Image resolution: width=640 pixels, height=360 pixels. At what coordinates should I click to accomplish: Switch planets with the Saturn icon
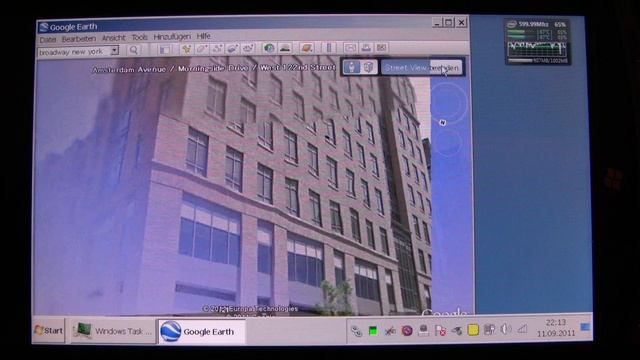tap(306, 48)
